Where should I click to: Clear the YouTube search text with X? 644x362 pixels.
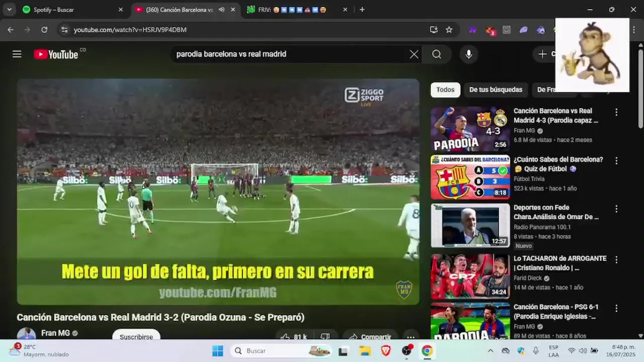[x=414, y=54]
